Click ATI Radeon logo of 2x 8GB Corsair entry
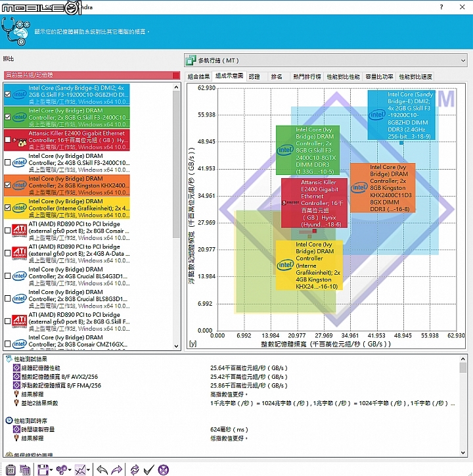473x476 pixels. click(x=20, y=230)
